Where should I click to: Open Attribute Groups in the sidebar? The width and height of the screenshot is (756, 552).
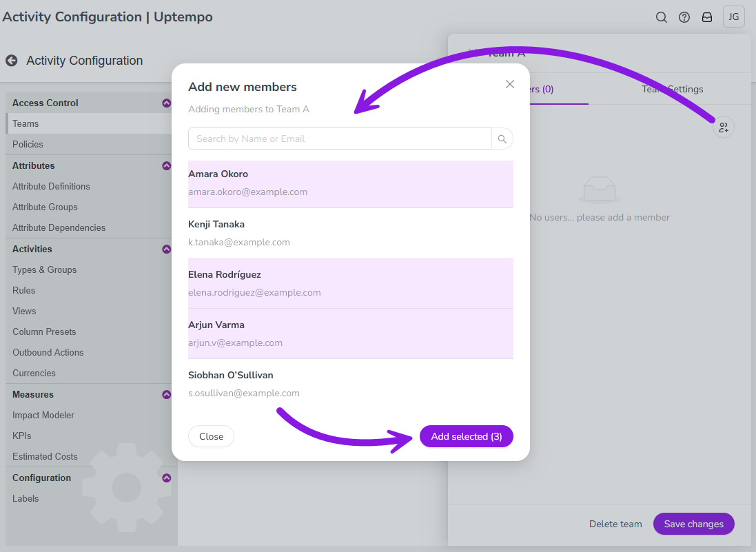click(x=89, y=207)
